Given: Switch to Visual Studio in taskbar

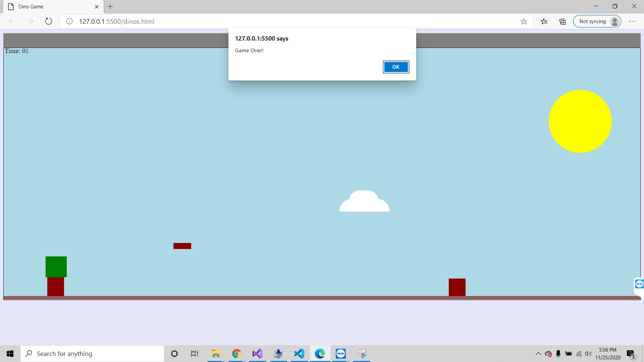Looking at the screenshot, I should coord(257,354).
